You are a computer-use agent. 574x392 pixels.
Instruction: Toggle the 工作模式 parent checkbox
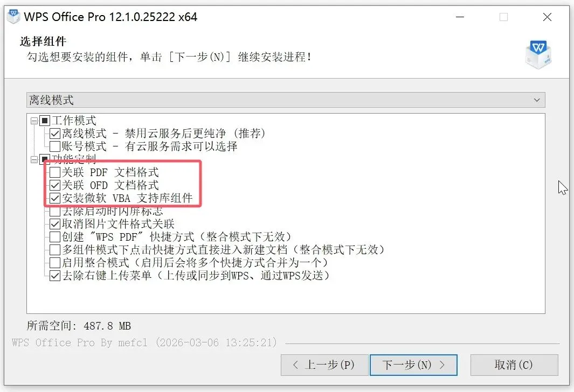tap(45, 120)
